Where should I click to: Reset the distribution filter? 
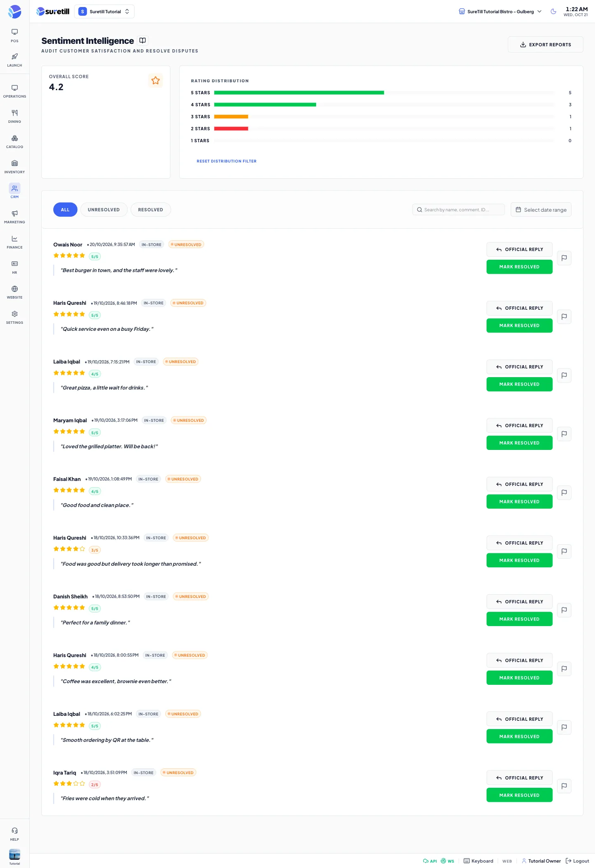point(226,161)
